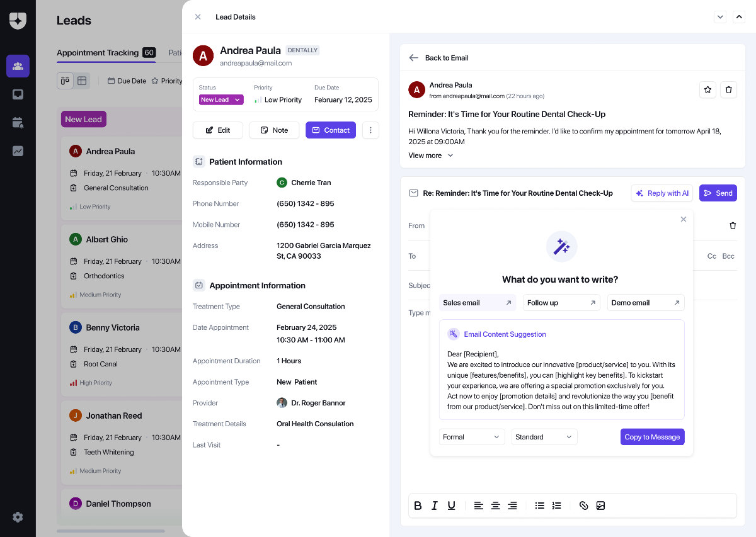This screenshot has height=537, width=756.
Task: Insert a hyperlink using the link icon
Action: pos(583,506)
